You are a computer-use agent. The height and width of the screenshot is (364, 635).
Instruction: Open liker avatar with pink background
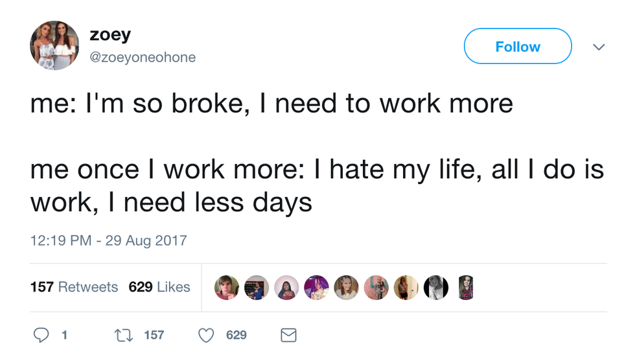376,287
